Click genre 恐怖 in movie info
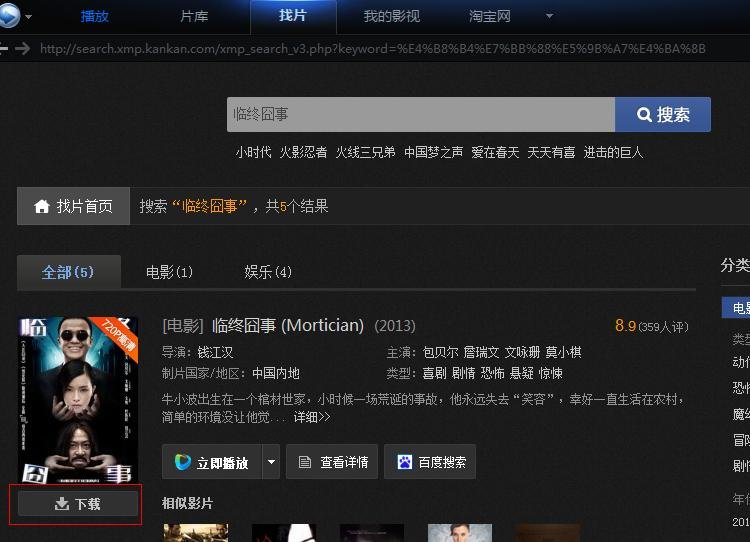Screen dimensions: 750x542 (493, 373)
